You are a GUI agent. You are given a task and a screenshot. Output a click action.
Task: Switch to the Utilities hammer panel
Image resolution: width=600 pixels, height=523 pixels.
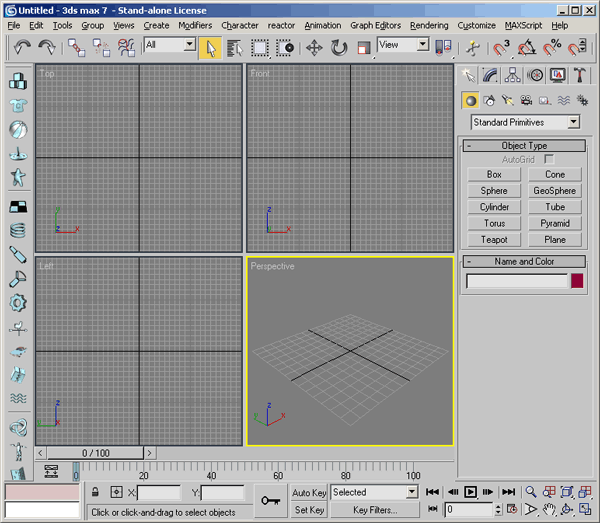coord(580,75)
